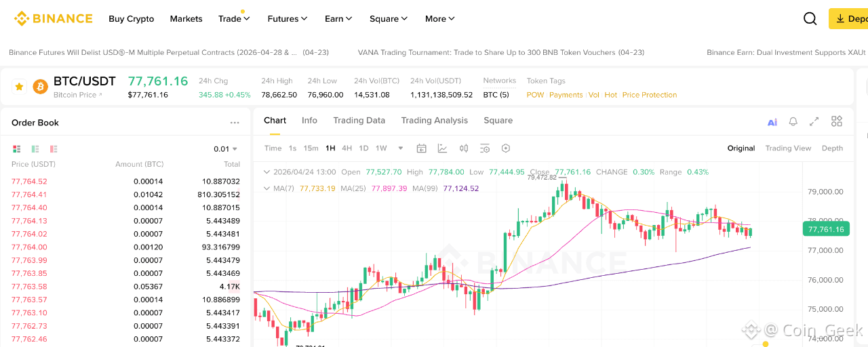Screen dimensions: 868x347
Task: Open Order Book more options ellipsis
Action: (235, 123)
